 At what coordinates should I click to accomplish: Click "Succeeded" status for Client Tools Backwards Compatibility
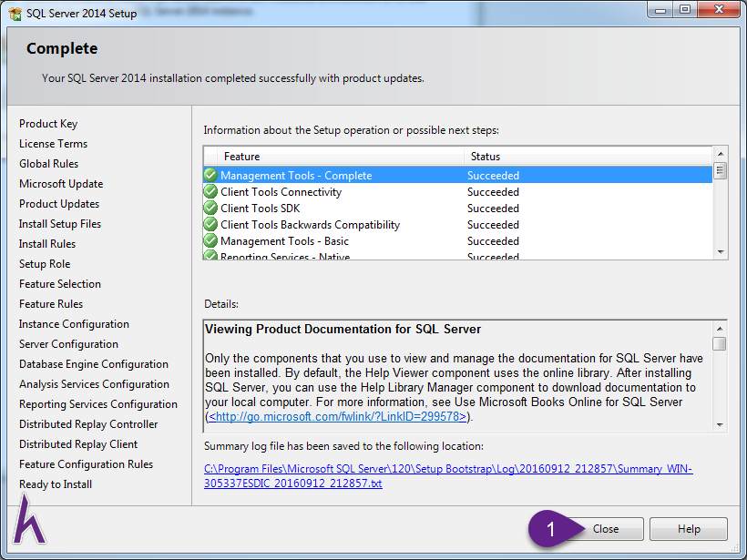click(x=493, y=224)
